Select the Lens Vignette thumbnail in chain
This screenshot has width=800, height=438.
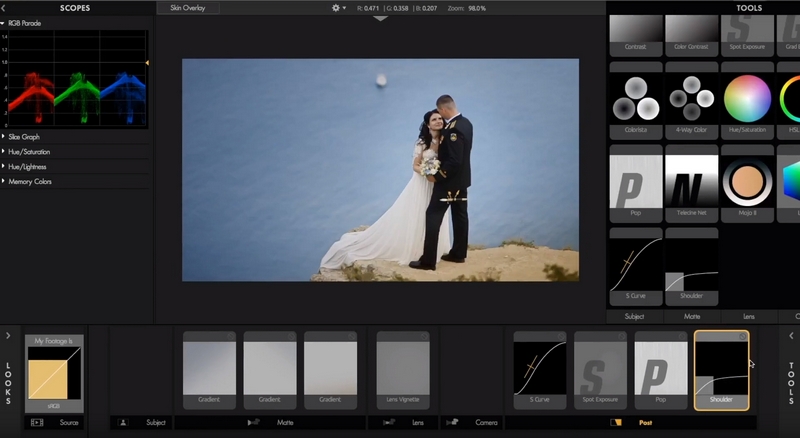coord(403,367)
